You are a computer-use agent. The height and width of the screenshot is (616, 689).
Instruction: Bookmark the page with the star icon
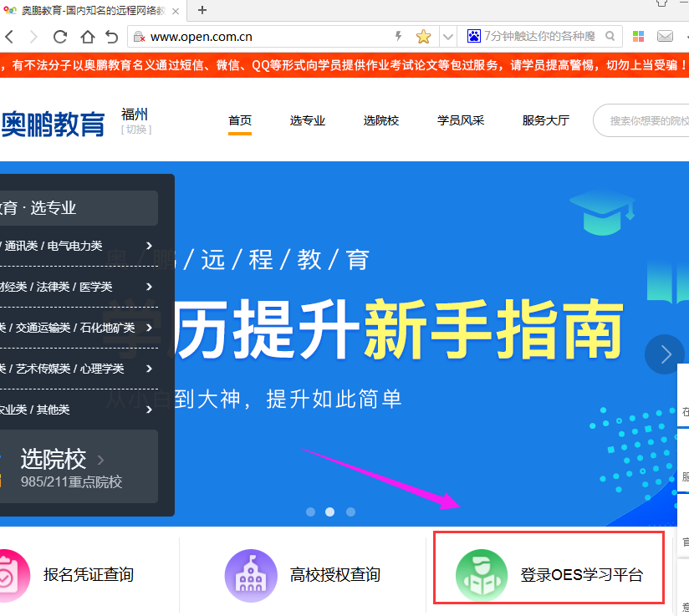[x=423, y=37]
